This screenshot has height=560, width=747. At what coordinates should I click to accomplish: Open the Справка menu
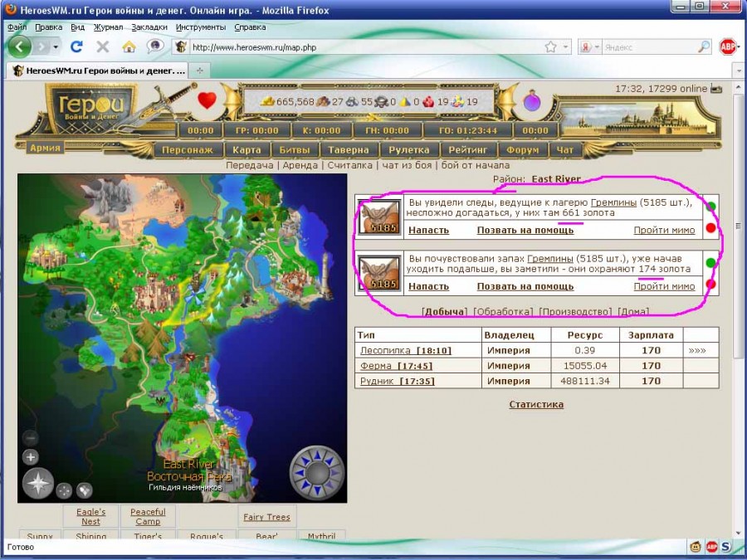(x=250, y=27)
